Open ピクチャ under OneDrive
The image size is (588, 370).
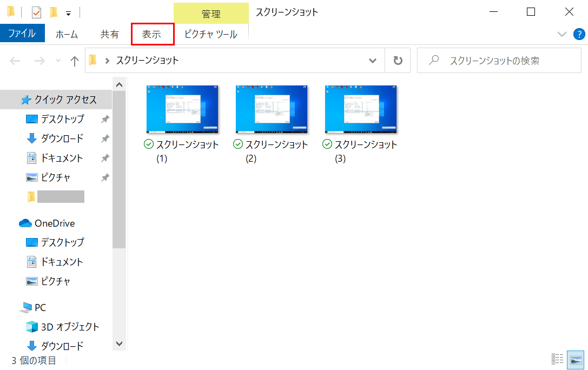tap(56, 281)
